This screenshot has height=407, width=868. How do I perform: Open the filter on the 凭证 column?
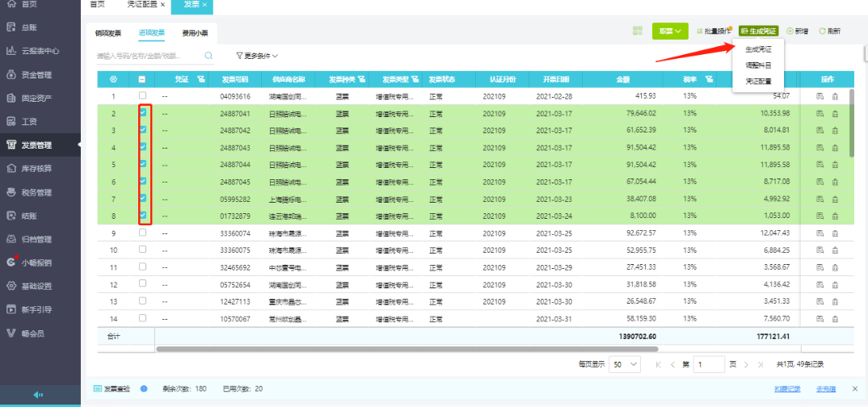201,80
